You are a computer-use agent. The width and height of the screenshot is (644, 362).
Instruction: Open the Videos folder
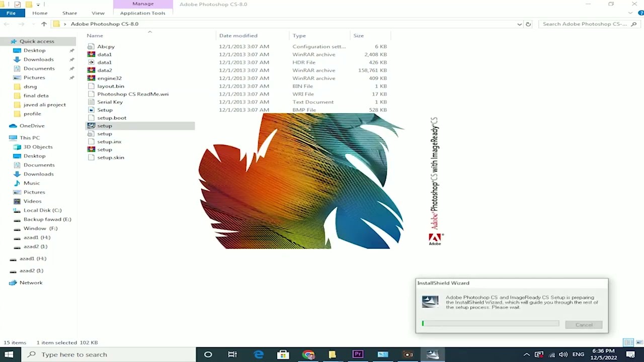point(32,201)
